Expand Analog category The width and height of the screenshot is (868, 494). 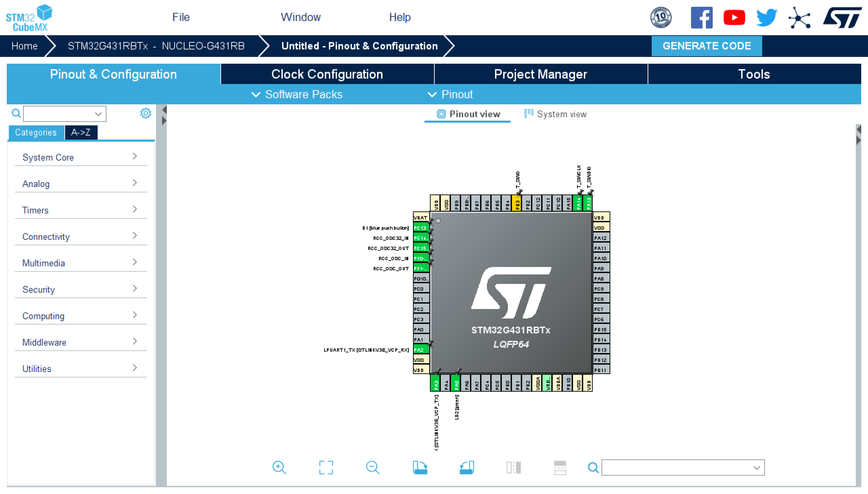tap(81, 184)
